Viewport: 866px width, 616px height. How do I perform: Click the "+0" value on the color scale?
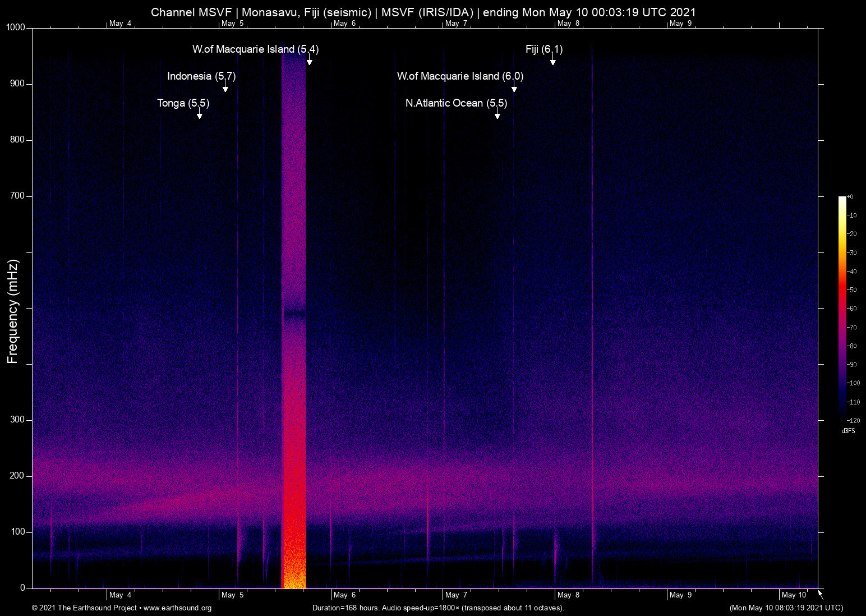[850, 197]
